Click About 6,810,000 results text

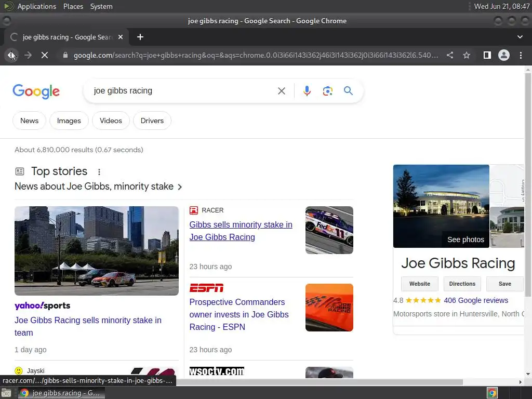[x=79, y=150]
